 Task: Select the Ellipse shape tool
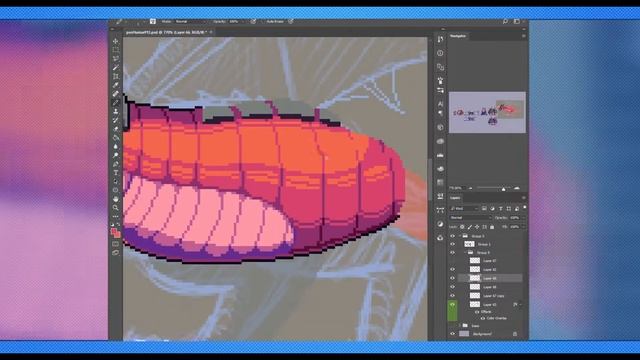[116, 190]
